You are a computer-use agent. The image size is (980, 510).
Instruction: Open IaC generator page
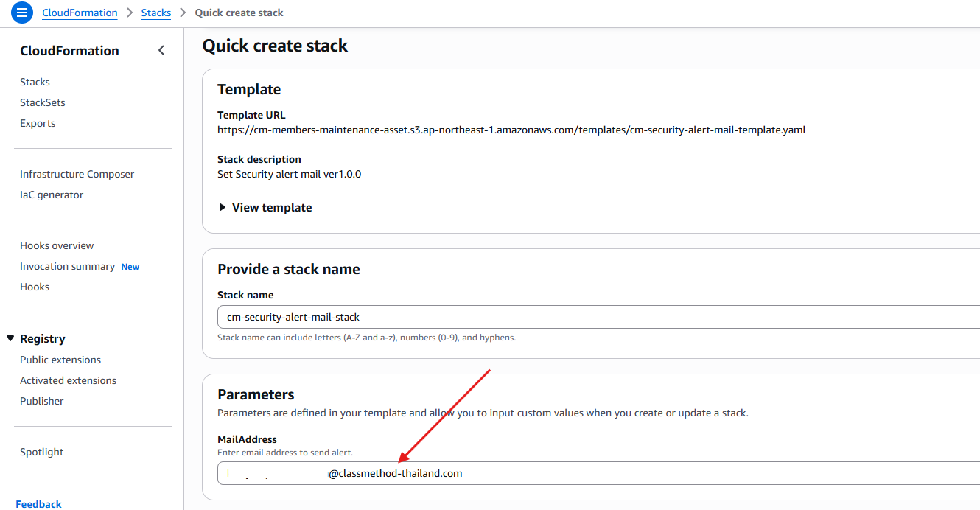pyautogui.click(x=52, y=195)
